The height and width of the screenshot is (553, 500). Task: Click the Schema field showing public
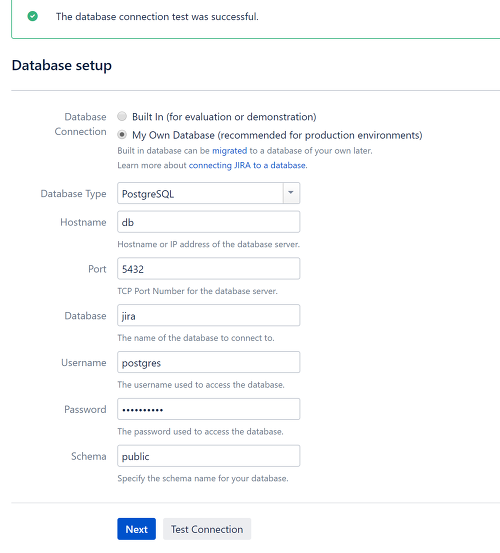(208, 456)
